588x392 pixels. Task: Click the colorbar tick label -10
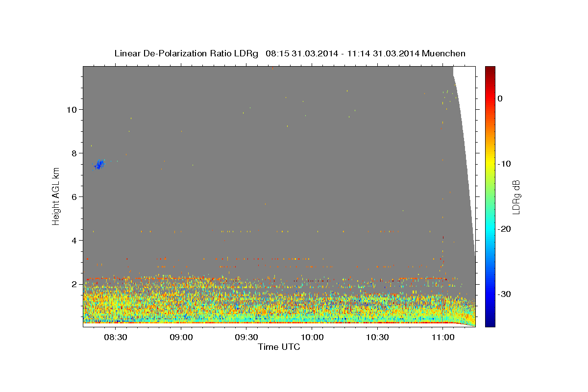point(505,164)
